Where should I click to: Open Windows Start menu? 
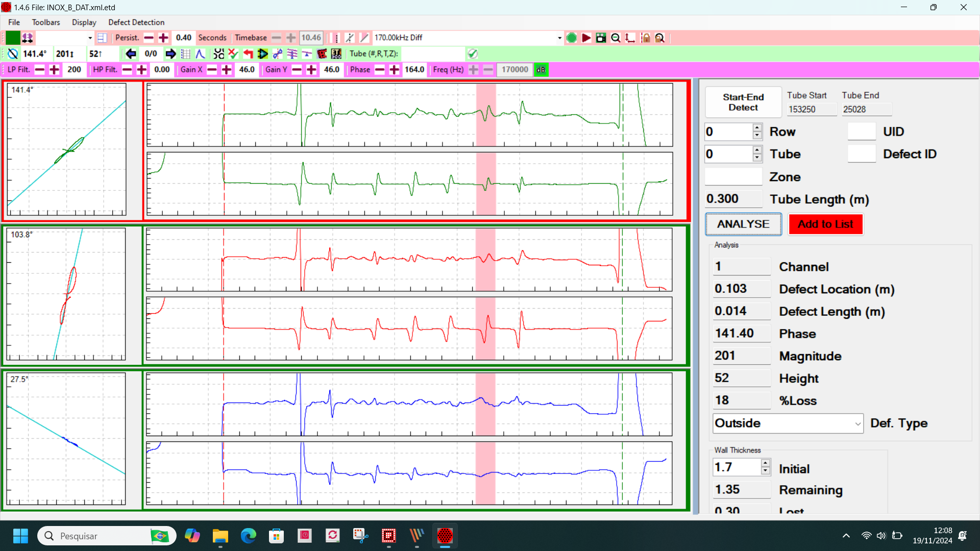point(20,536)
